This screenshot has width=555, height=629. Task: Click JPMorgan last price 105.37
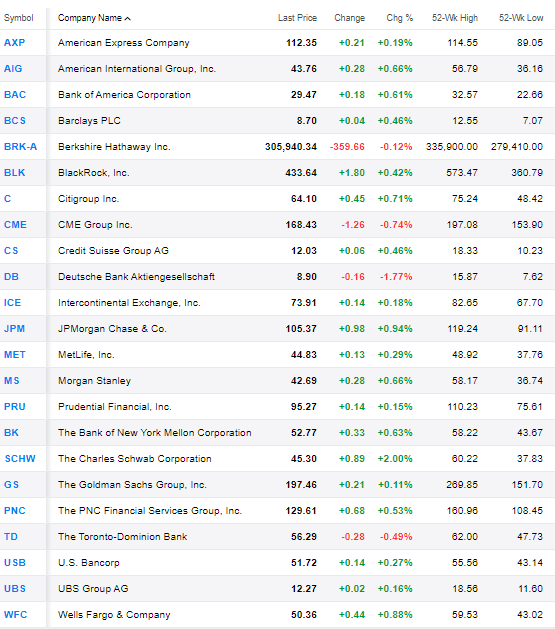(x=301, y=329)
